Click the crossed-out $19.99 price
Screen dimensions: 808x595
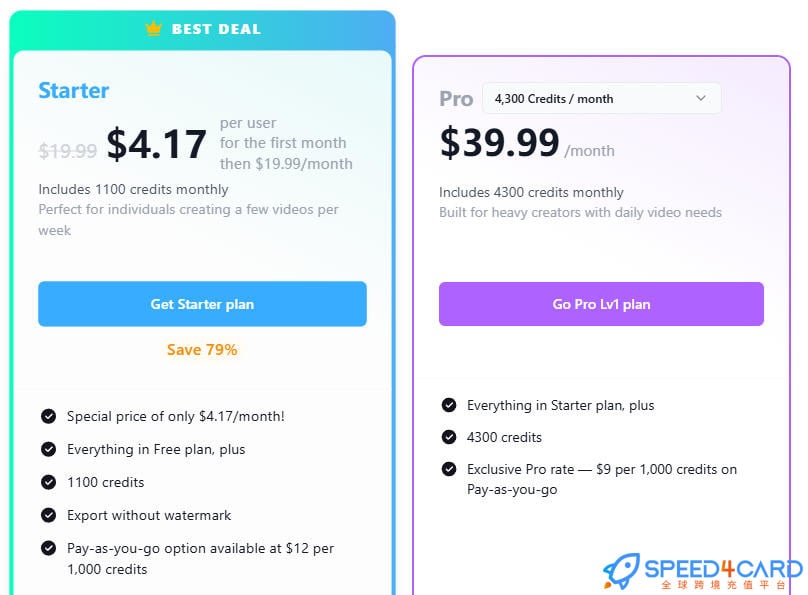(x=68, y=151)
